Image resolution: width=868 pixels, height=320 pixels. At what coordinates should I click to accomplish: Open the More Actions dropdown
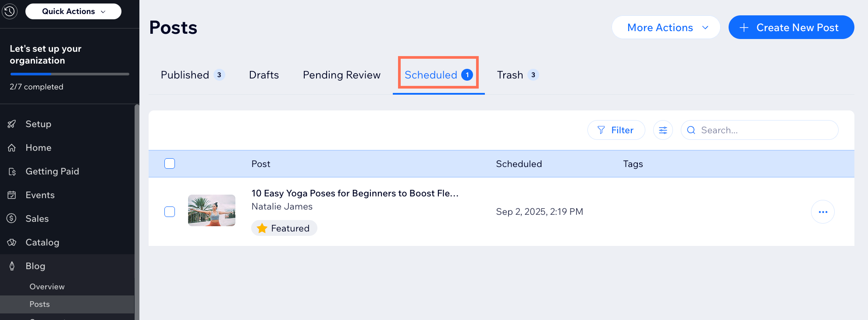[x=665, y=28]
